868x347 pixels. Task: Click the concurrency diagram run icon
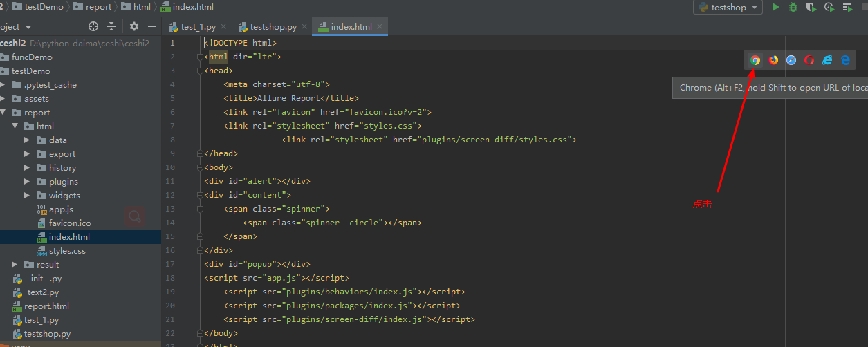pyautogui.click(x=848, y=7)
